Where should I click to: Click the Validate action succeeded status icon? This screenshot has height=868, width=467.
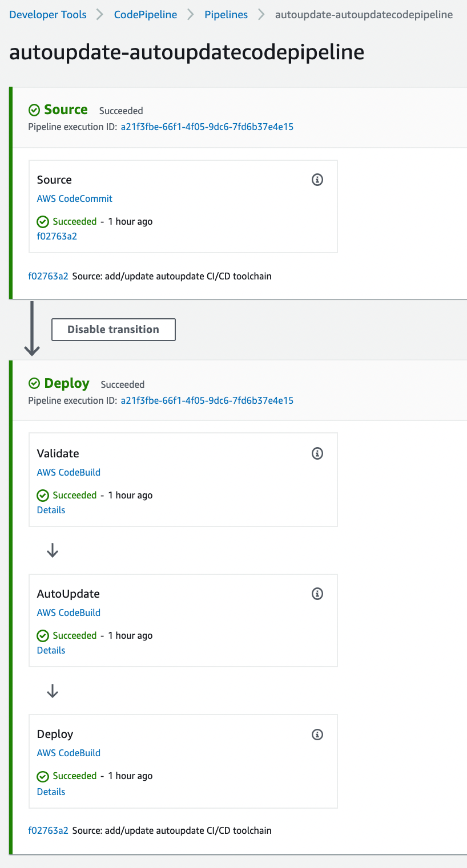point(42,495)
